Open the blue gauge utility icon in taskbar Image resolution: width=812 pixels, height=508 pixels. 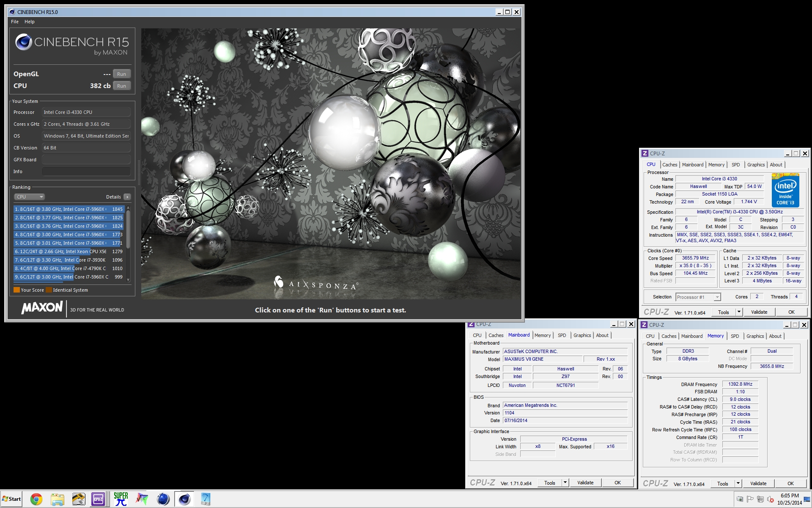206,500
